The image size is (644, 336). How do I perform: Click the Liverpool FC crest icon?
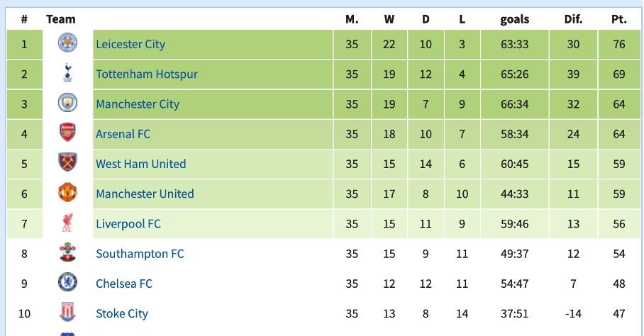click(x=67, y=223)
